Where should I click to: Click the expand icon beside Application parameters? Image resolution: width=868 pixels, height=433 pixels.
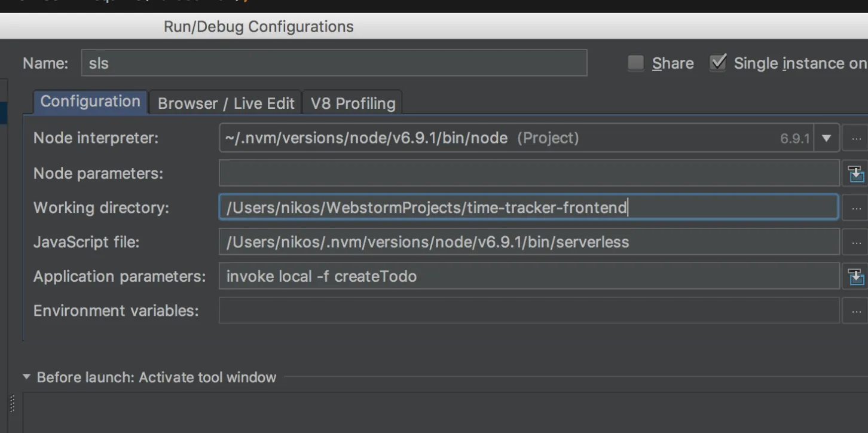coord(856,276)
